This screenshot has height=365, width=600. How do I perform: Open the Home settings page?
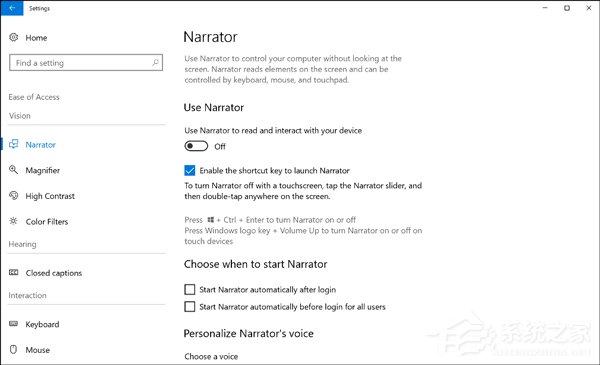36,37
